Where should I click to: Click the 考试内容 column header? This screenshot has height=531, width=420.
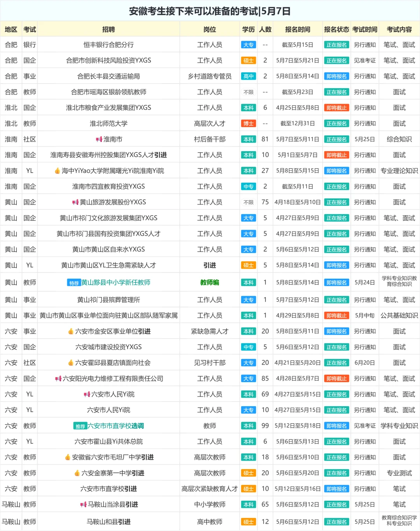[399, 29]
